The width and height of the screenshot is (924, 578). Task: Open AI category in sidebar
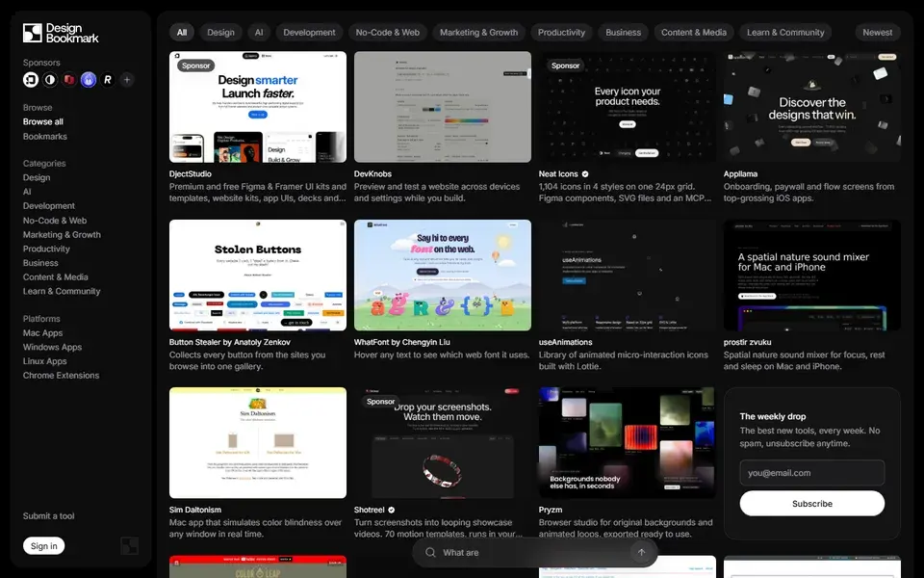27,192
